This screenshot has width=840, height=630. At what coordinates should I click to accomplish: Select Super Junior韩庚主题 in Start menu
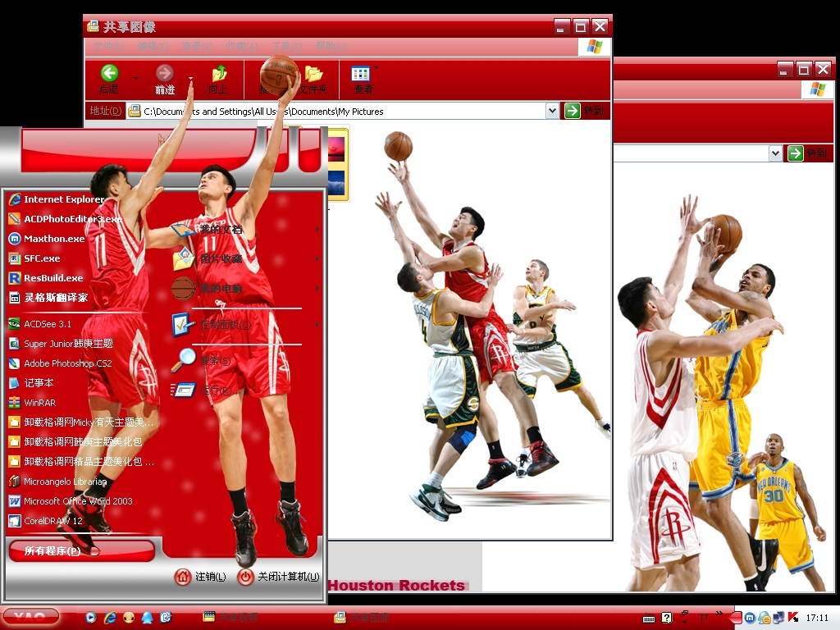click(61, 344)
